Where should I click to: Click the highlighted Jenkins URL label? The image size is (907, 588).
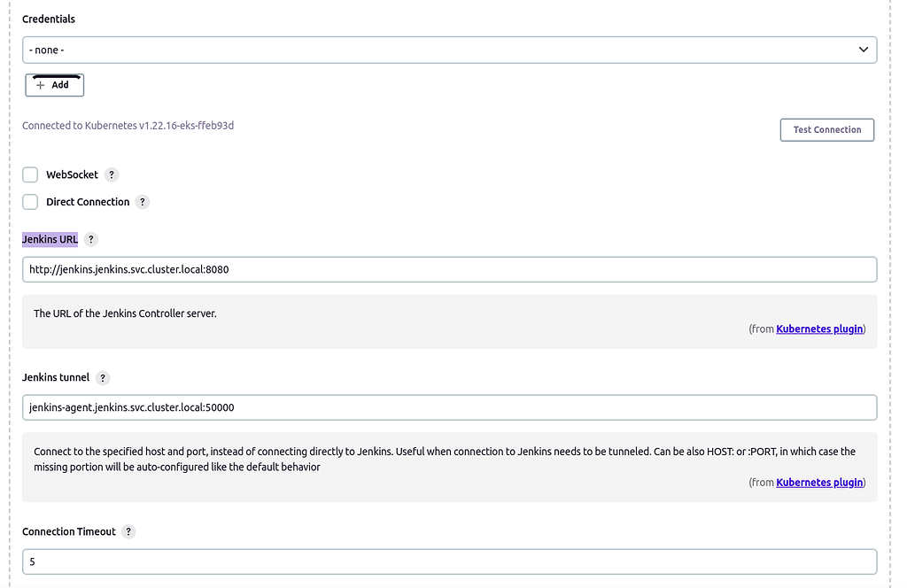click(x=50, y=240)
